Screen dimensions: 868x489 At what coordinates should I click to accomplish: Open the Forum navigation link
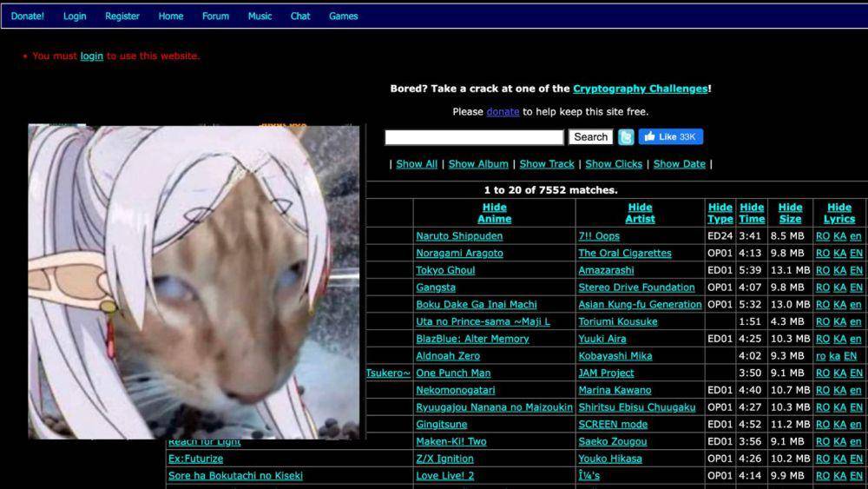coord(215,16)
